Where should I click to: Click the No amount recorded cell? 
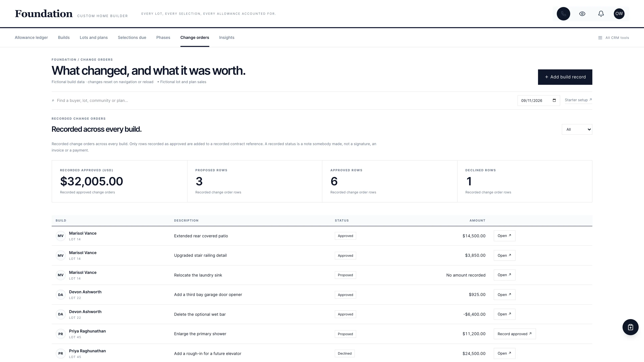[x=466, y=275]
